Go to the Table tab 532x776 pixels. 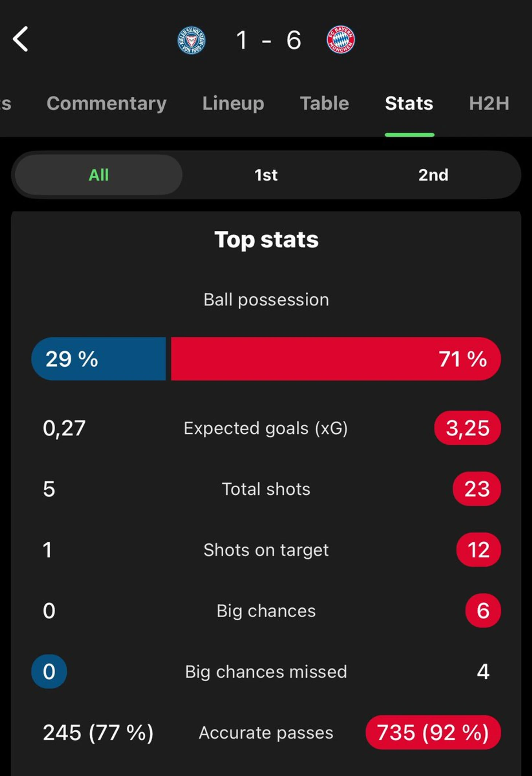pyautogui.click(x=325, y=103)
